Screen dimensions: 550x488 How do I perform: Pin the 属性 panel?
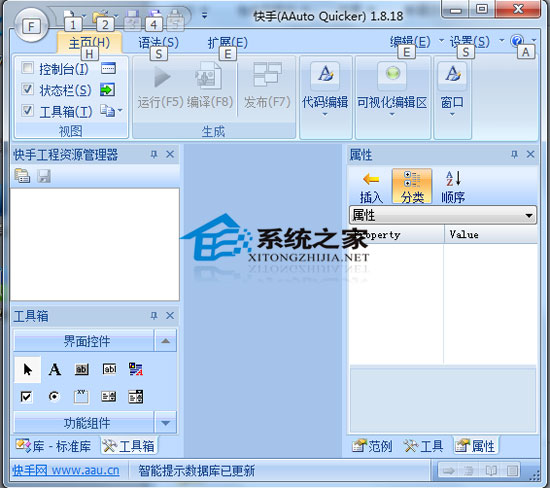coord(514,154)
